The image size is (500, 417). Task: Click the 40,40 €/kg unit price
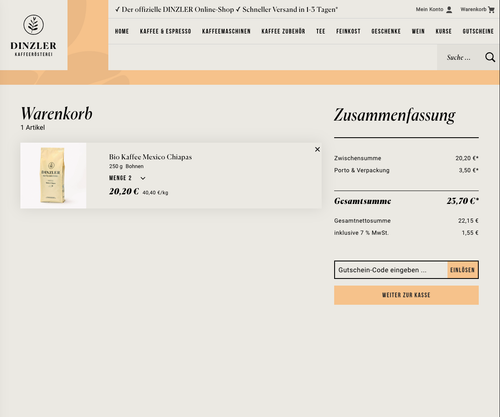(155, 192)
